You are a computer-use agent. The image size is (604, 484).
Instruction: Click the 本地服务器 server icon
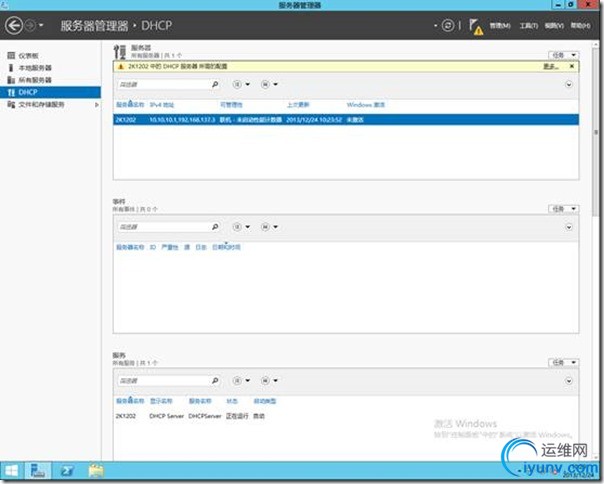pos(11,68)
